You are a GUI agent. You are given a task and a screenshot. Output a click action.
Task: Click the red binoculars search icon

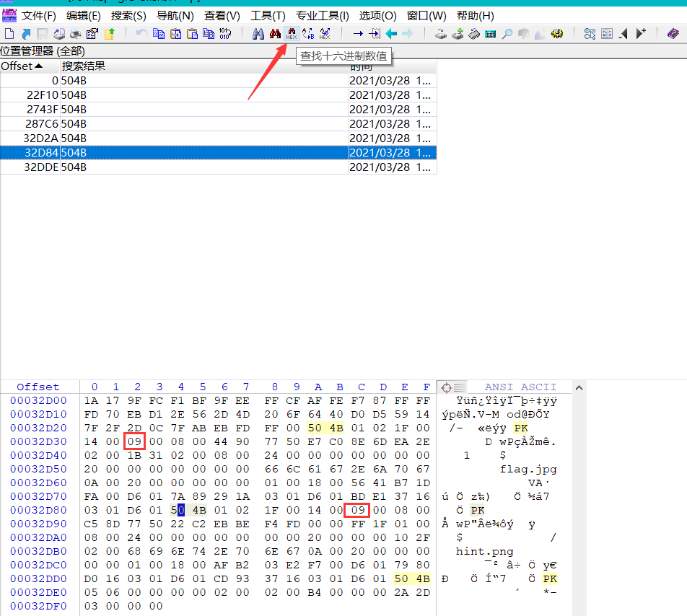coord(275,34)
